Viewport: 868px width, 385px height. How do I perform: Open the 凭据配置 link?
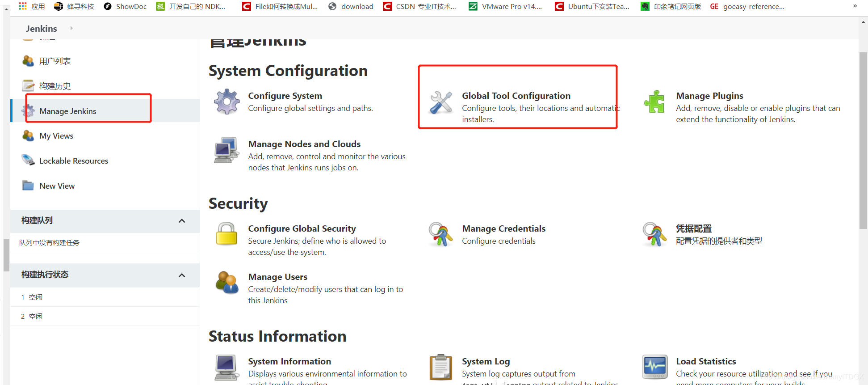click(x=694, y=228)
